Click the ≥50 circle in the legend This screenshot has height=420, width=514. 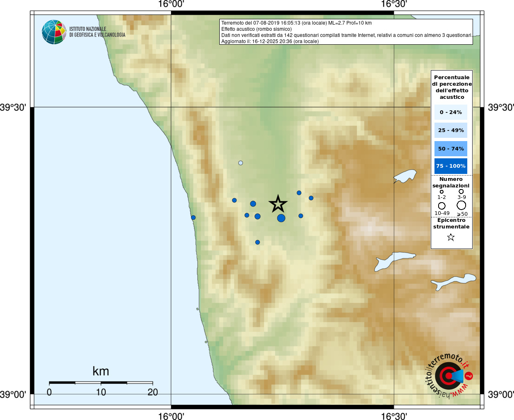pos(462,205)
